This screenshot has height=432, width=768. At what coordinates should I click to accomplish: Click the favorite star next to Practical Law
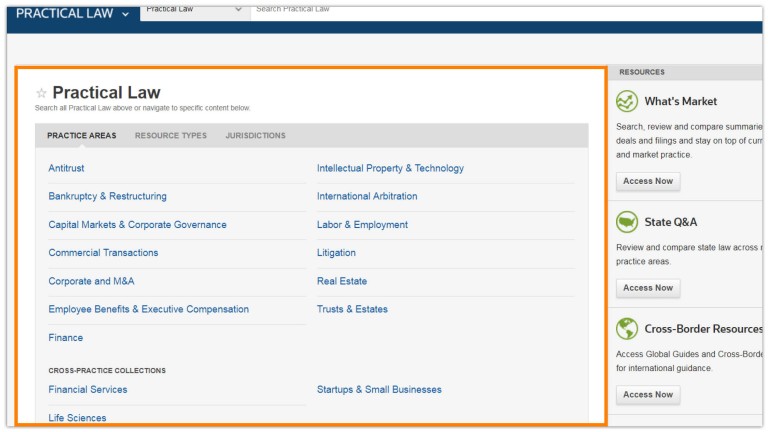[x=41, y=93]
